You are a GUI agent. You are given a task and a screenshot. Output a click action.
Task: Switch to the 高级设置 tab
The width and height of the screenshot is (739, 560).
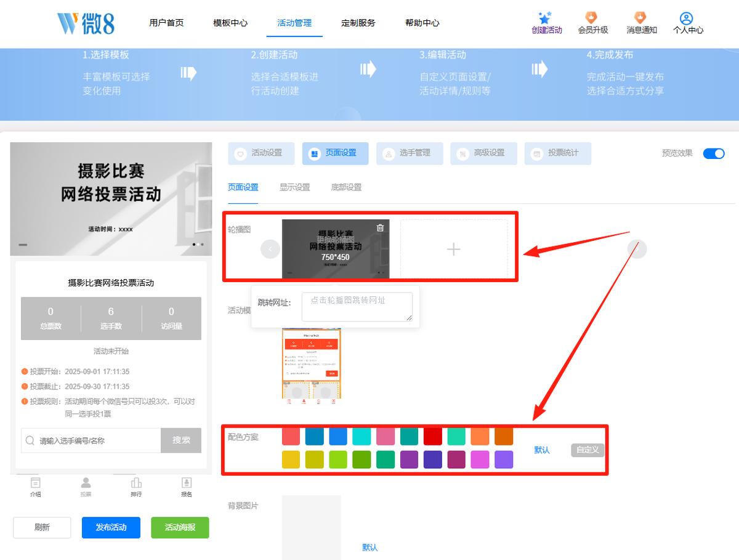coord(484,153)
